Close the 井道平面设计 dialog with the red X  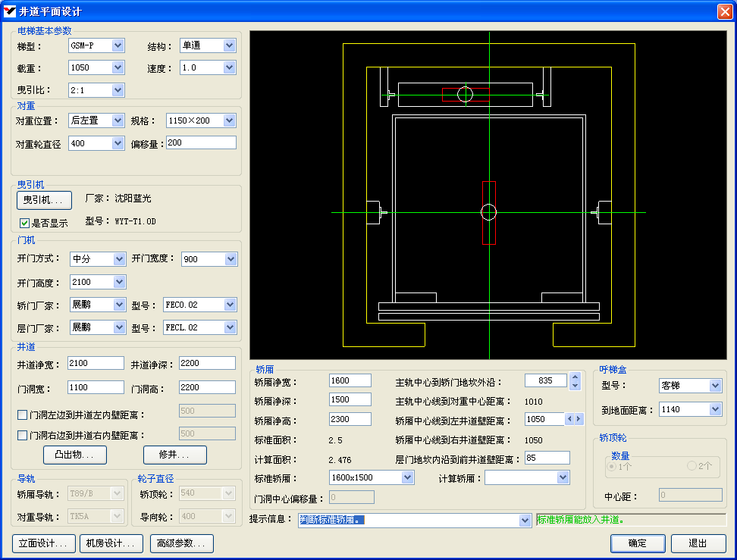click(724, 11)
